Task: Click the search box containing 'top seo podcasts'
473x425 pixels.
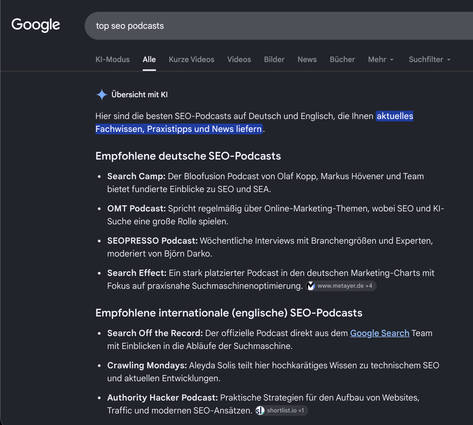Action: [279, 26]
